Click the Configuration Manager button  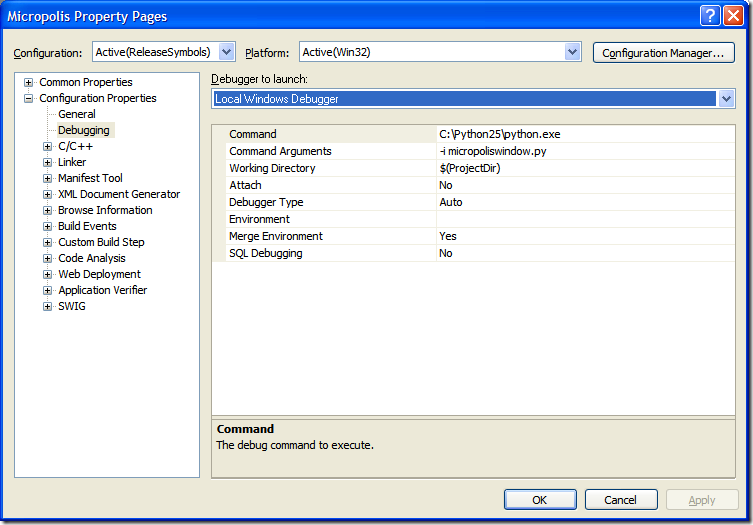click(663, 53)
